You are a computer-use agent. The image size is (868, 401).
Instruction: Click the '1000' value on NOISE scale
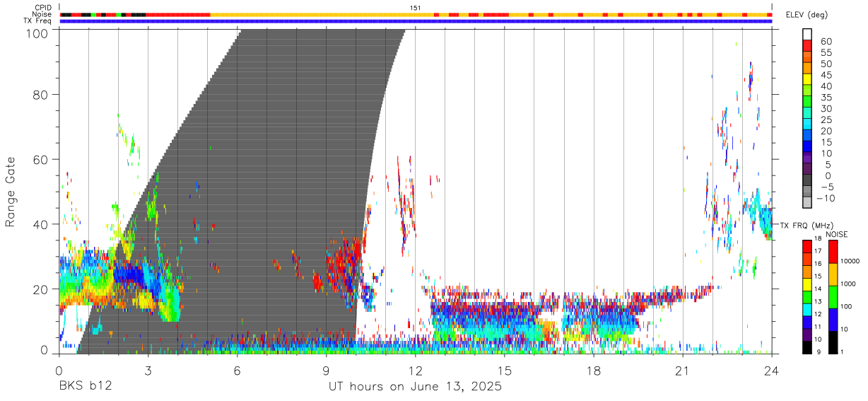pyautogui.click(x=848, y=284)
